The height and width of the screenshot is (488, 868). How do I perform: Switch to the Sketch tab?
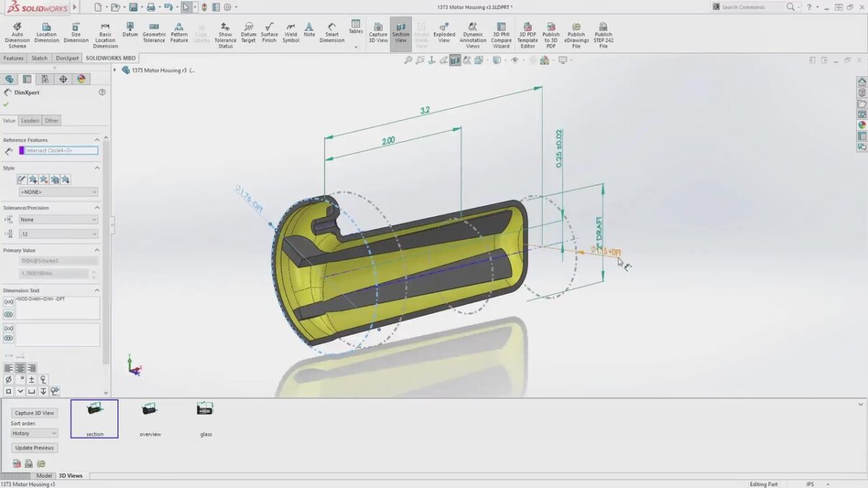coord(39,59)
